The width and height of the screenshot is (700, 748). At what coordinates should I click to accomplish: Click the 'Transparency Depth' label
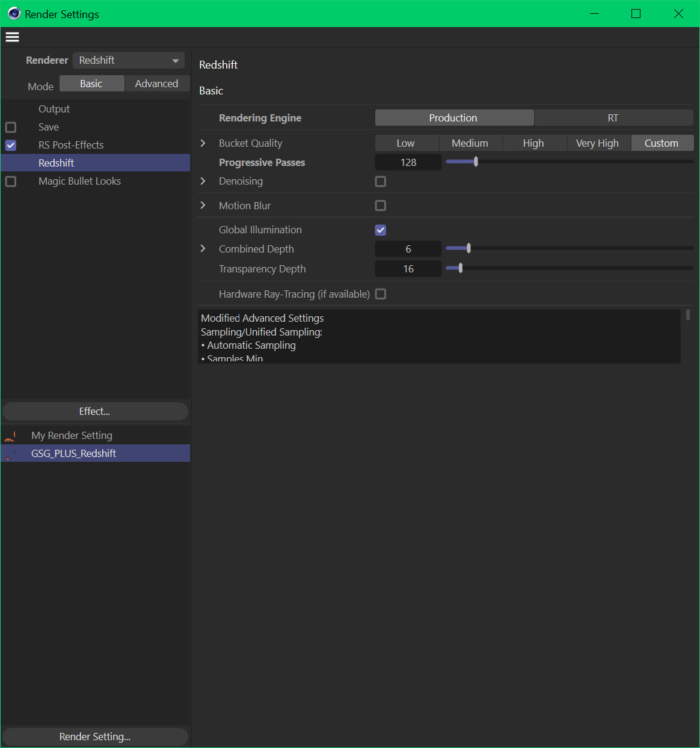(x=262, y=269)
